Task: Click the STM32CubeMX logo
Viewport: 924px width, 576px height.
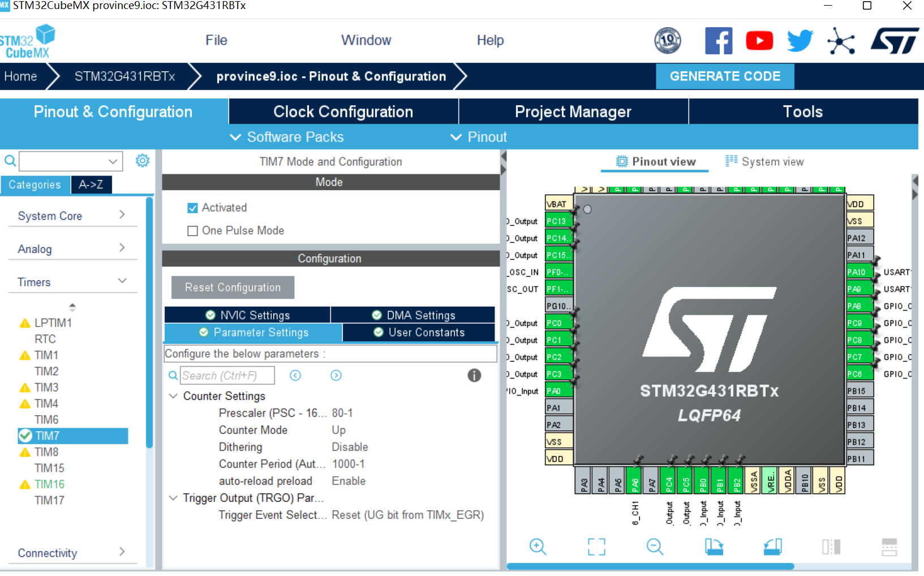Action: pyautogui.click(x=28, y=41)
